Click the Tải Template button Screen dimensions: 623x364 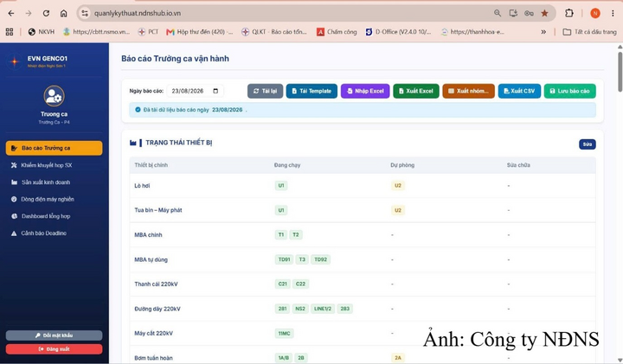(311, 91)
